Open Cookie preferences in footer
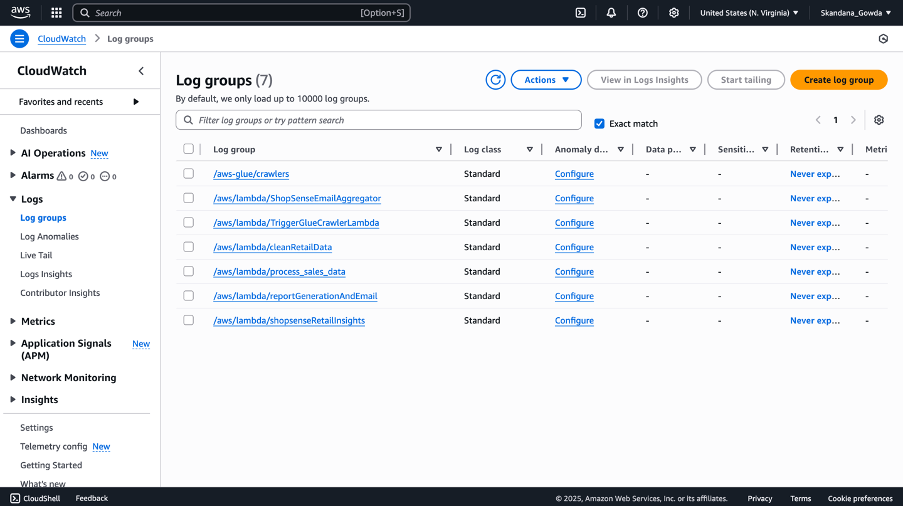904x506 pixels. pyautogui.click(x=860, y=499)
